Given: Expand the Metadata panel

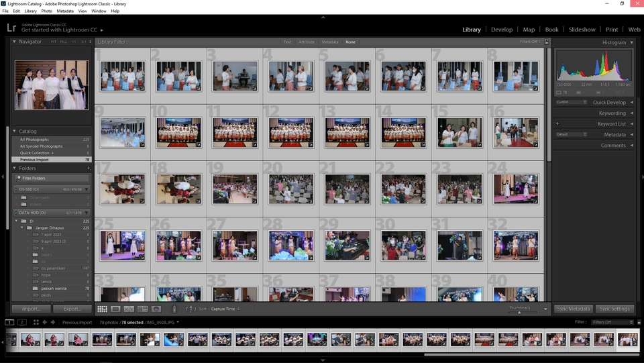Looking at the screenshot, I should (632, 134).
